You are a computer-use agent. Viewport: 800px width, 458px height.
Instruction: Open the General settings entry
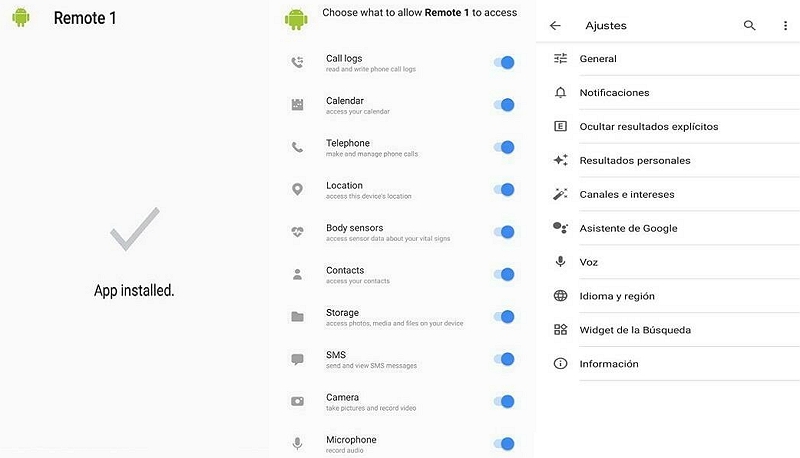(598, 59)
